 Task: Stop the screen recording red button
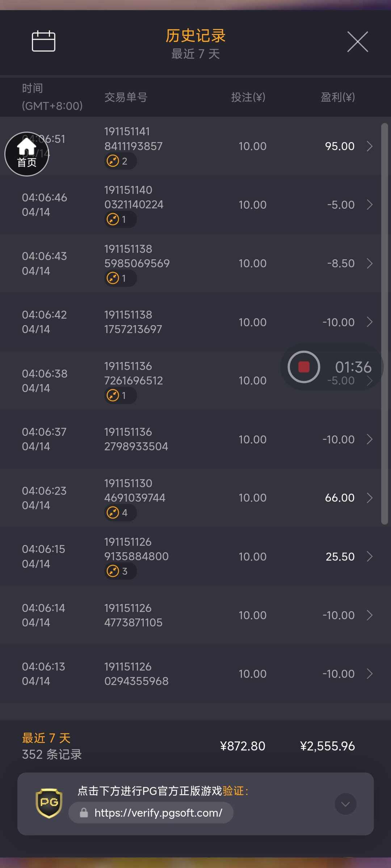point(304,367)
